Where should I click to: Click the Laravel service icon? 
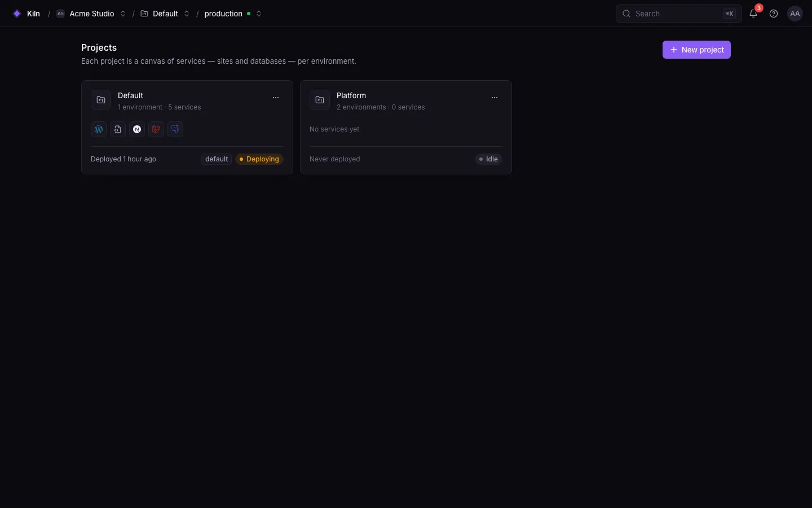pyautogui.click(x=156, y=129)
